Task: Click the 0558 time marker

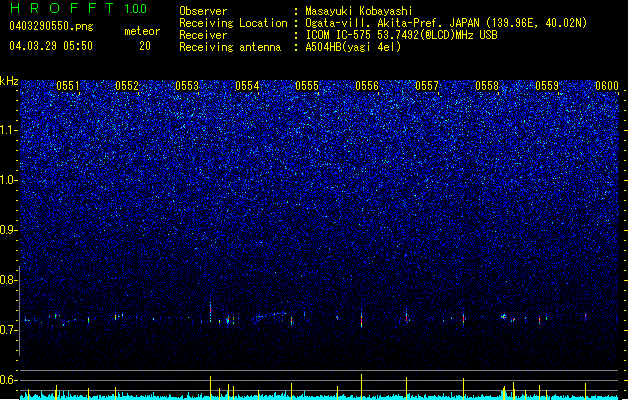Action: 487,86
